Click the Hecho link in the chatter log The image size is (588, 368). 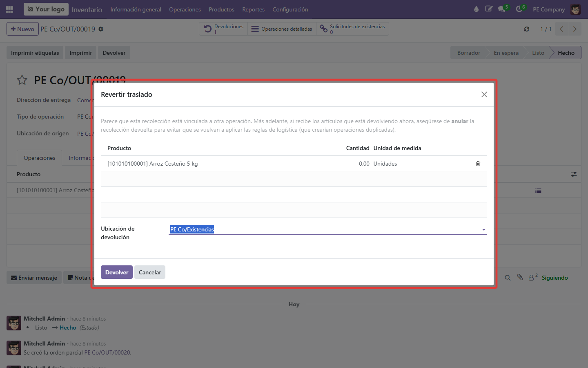pyautogui.click(x=68, y=328)
